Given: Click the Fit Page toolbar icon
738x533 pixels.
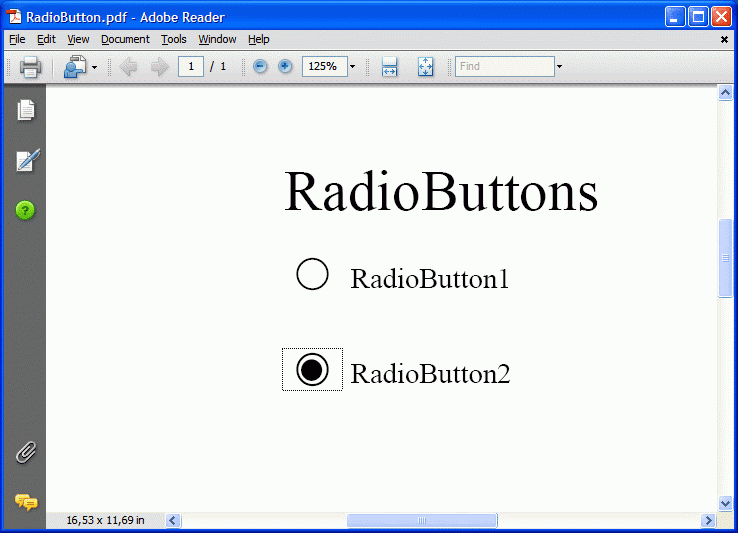Looking at the screenshot, I should pyautogui.click(x=425, y=66).
